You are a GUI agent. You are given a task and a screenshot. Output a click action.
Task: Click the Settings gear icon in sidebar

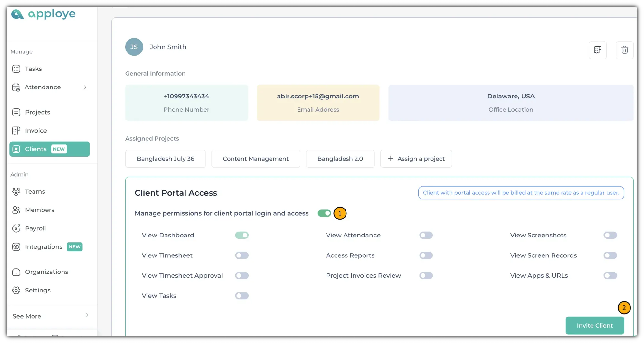pos(16,290)
